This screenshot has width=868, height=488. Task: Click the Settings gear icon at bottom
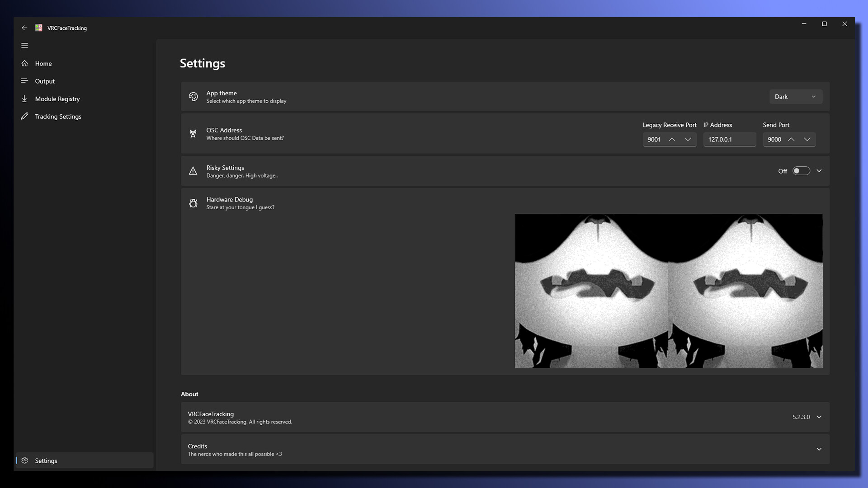click(x=25, y=460)
